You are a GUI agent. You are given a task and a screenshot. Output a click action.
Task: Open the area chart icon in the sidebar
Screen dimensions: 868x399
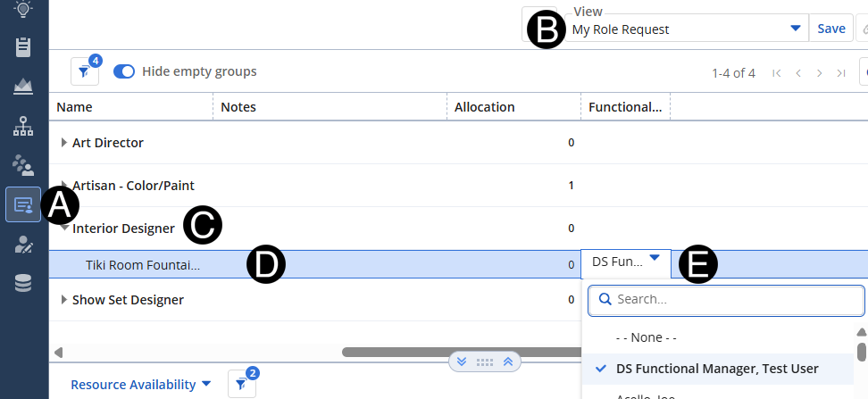24,87
